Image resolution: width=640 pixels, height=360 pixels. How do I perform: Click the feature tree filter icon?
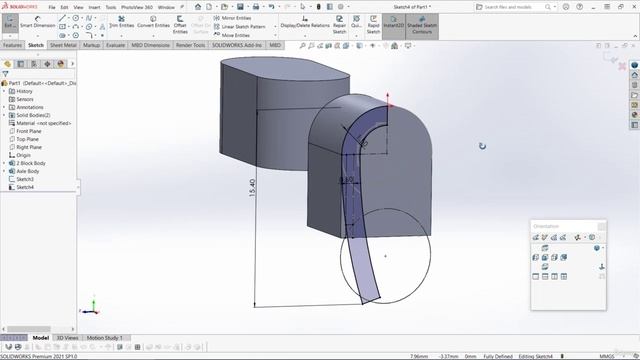tap(5, 74)
